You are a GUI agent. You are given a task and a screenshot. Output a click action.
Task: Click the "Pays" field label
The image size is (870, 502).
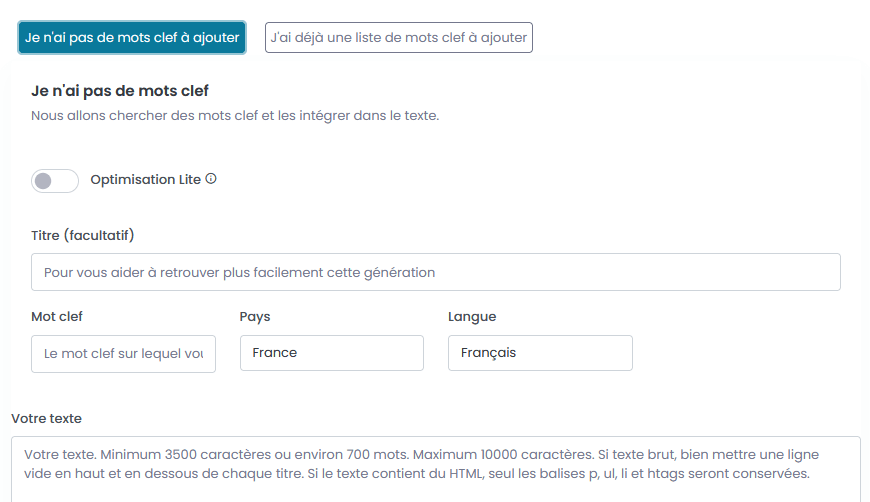(x=255, y=317)
